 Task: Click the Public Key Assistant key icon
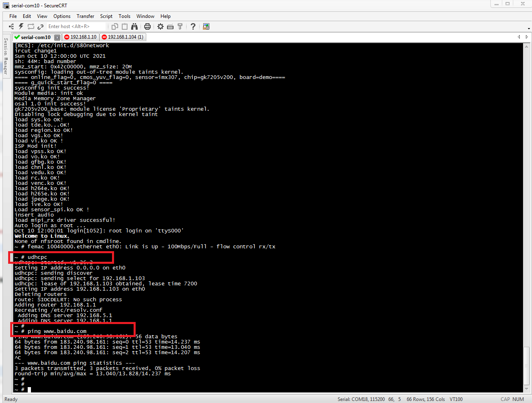tap(180, 26)
